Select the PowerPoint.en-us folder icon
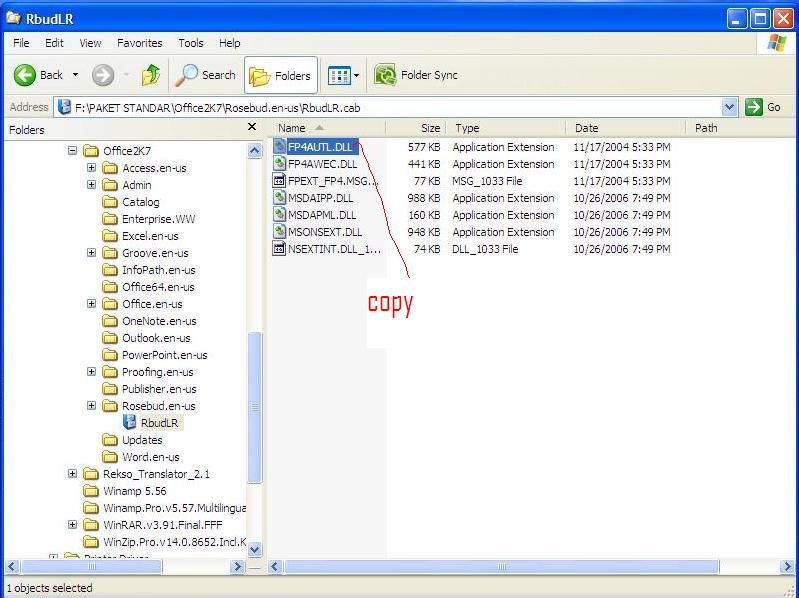The width and height of the screenshot is (799, 598). [x=110, y=355]
